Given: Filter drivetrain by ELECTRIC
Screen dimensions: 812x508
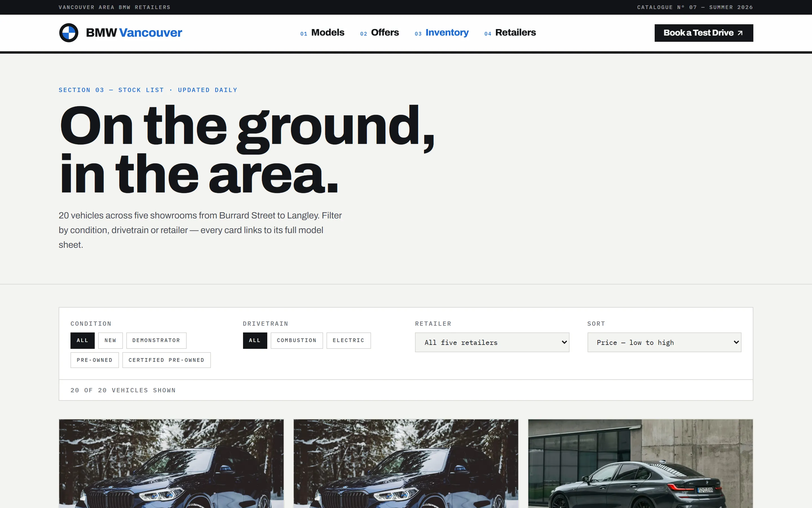Looking at the screenshot, I should [348, 340].
